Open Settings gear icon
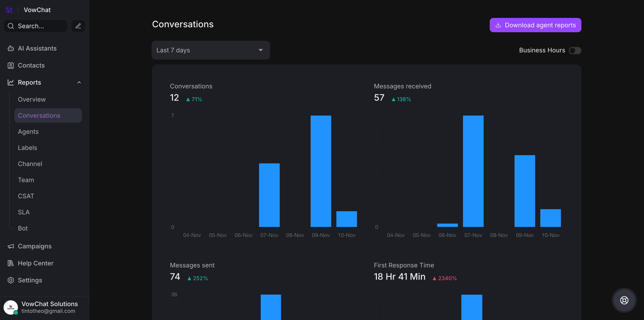The width and height of the screenshot is (644, 320). pos(11,280)
